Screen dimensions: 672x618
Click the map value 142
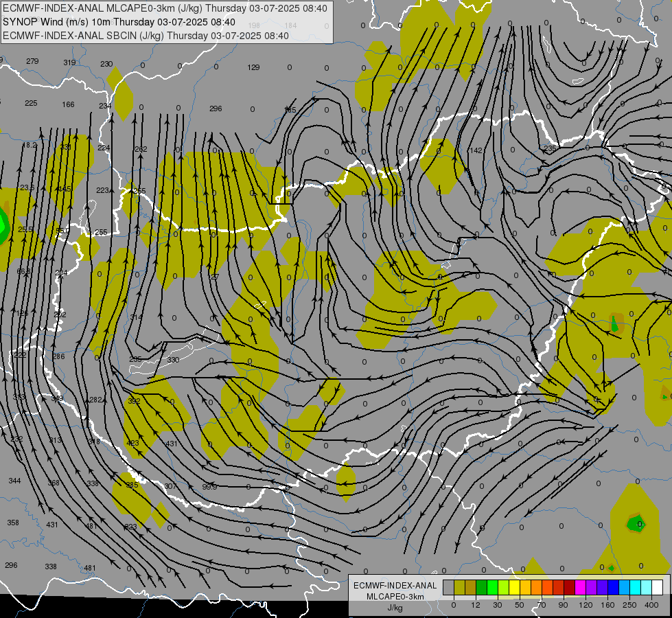coord(476,150)
